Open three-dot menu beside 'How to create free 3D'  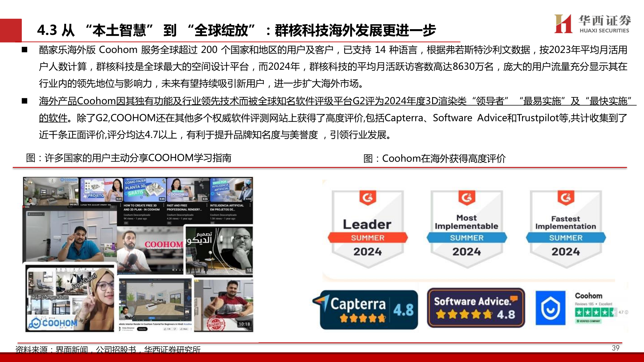click(163, 205)
